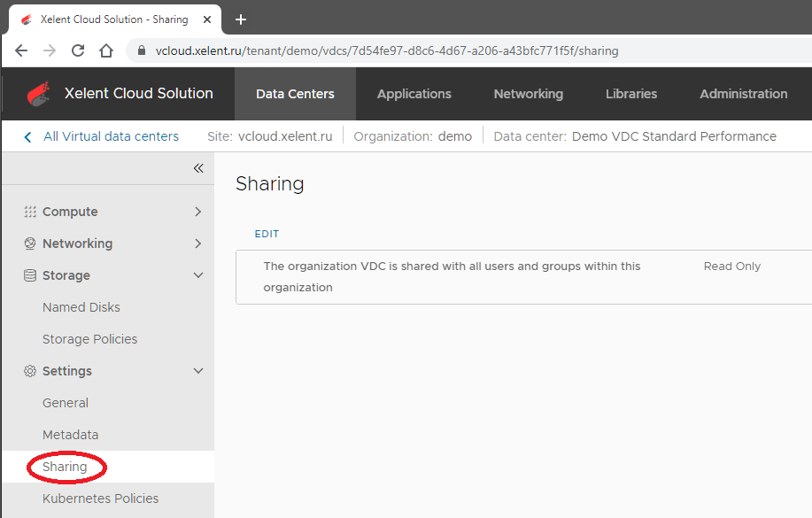The height and width of the screenshot is (518, 812).
Task: Open Storage Policies in the sidebar
Action: (90, 339)
